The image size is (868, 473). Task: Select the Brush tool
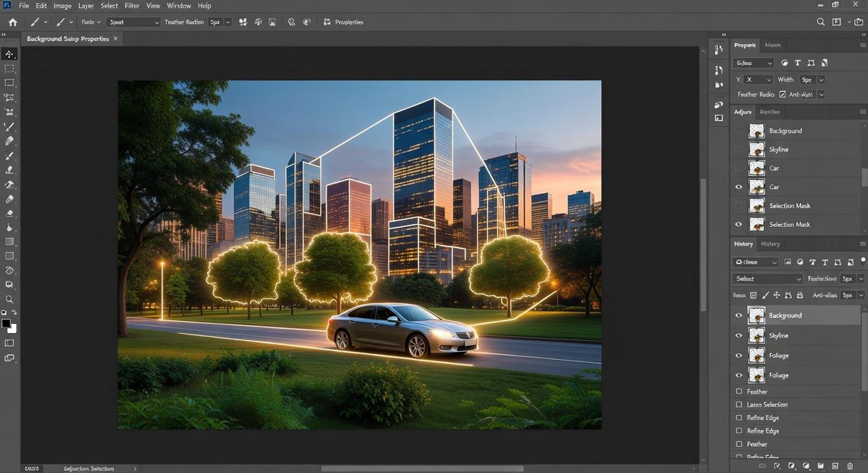point(10,155)
